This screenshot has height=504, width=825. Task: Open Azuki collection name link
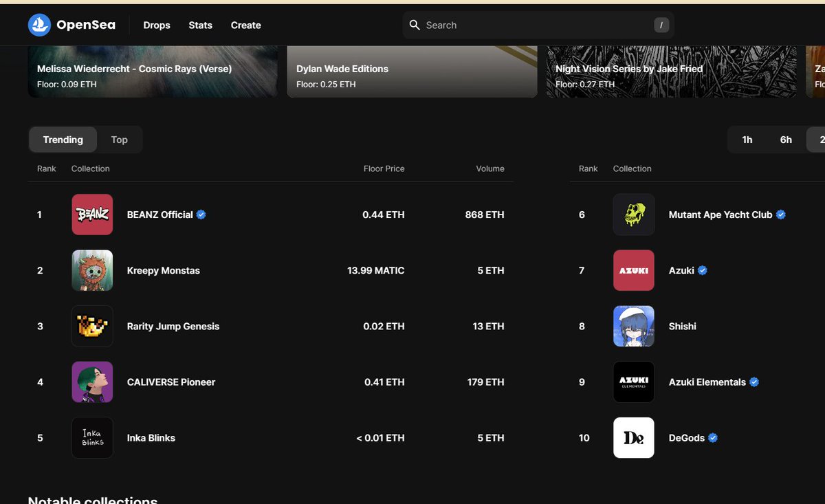681,270
